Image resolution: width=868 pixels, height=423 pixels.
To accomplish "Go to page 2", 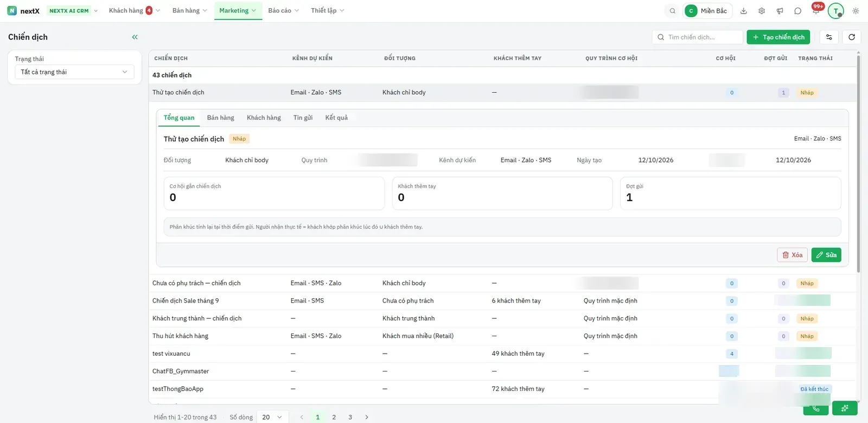I will (x=334, y=417).
